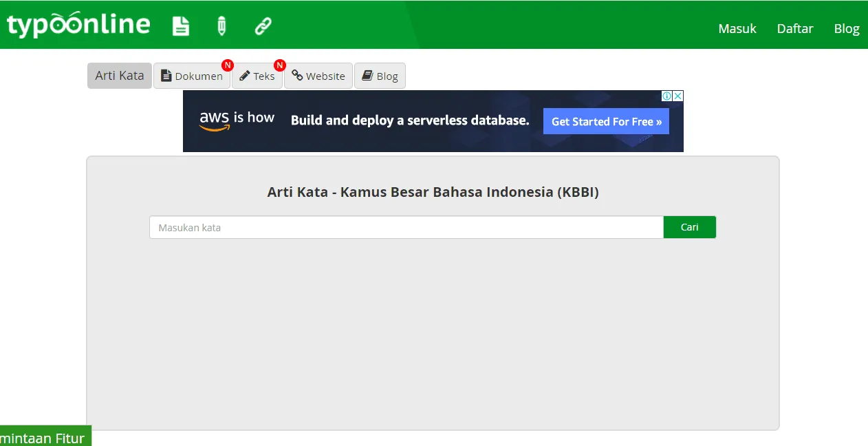Click Masuk in the top navigation
Viewport: 868px width, 446px height.
click(737, 28)
